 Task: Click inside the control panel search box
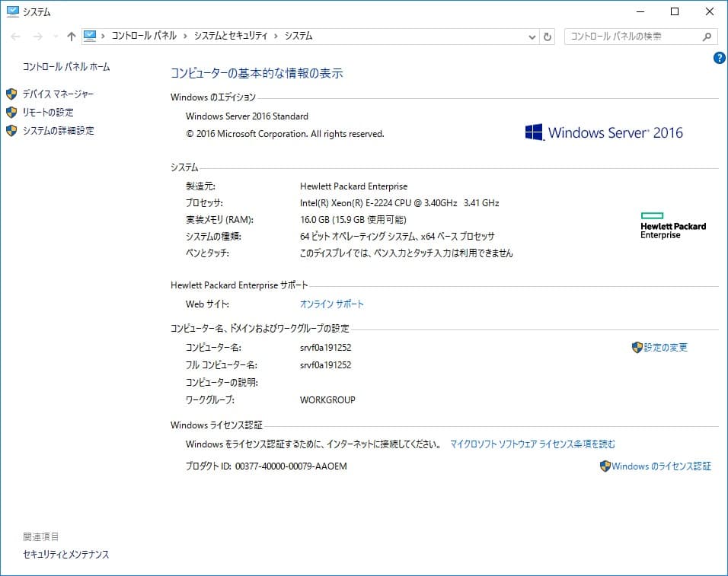click(x=632, y=36)
